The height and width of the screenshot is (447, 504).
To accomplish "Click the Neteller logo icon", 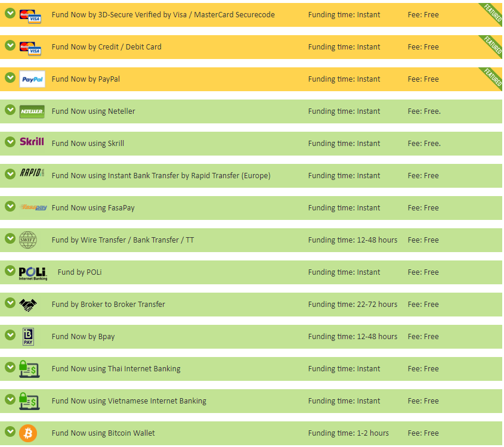I will point(32,111).
